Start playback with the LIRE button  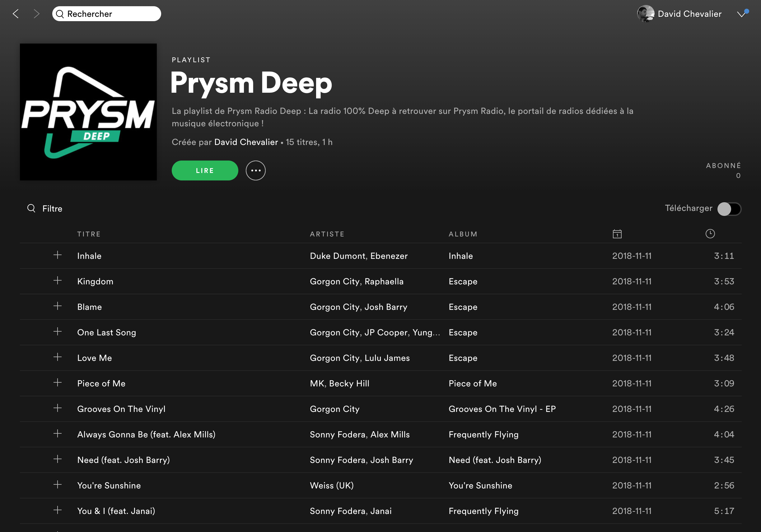[x=205, y=170]
